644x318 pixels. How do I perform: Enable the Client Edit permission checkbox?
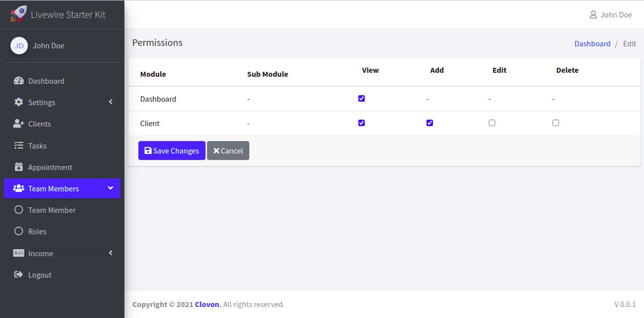(492, 123)
